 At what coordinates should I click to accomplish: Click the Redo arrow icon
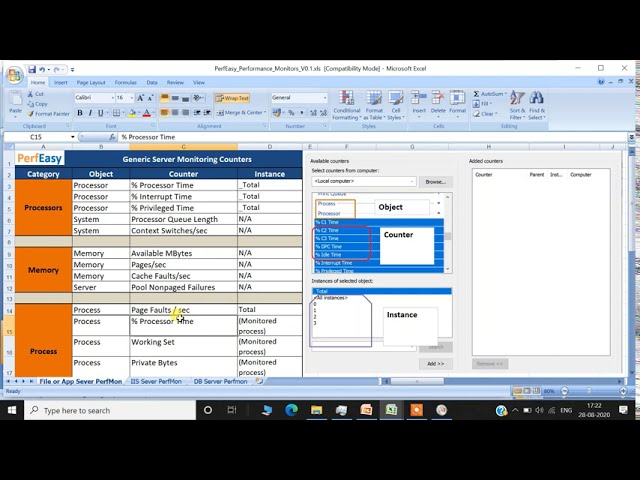pos(57,69)
